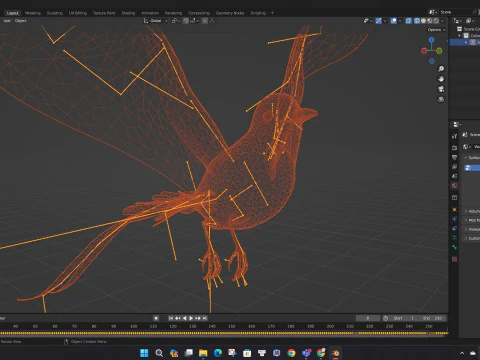Play the animation in timeline
Screen dimensions: 480x360
(191, 318)
